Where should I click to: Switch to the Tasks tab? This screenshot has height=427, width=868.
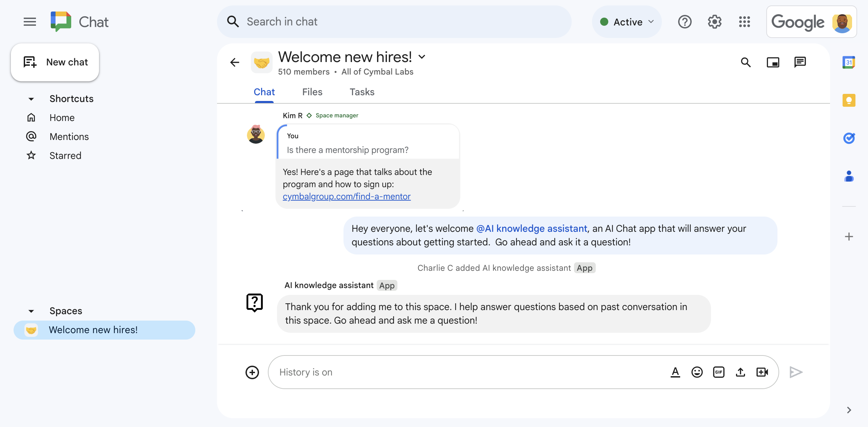(x=362, y=92)
